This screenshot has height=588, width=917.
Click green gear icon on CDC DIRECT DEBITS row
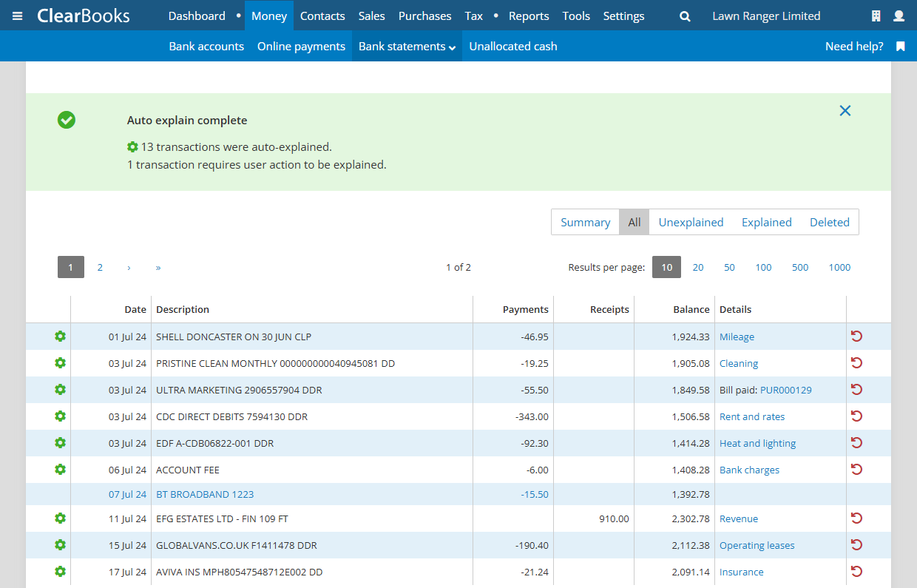coord(60,416)
